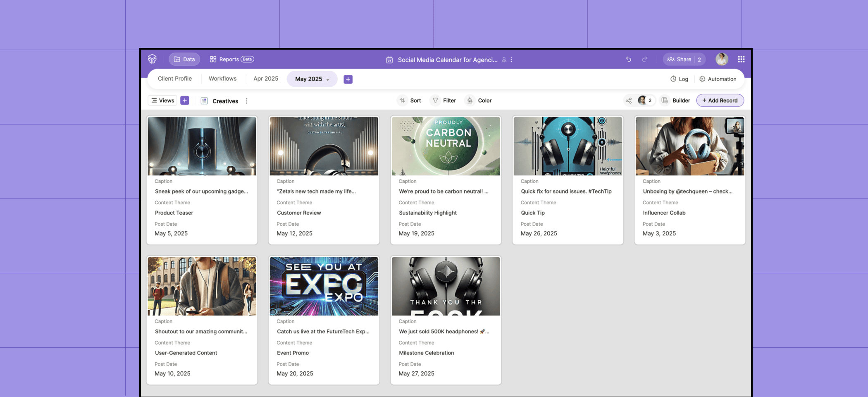Click the 'Milestone Celebration' theme value
Image resolution: width=868 pixels, height=397 pixels.
(427, 353)
